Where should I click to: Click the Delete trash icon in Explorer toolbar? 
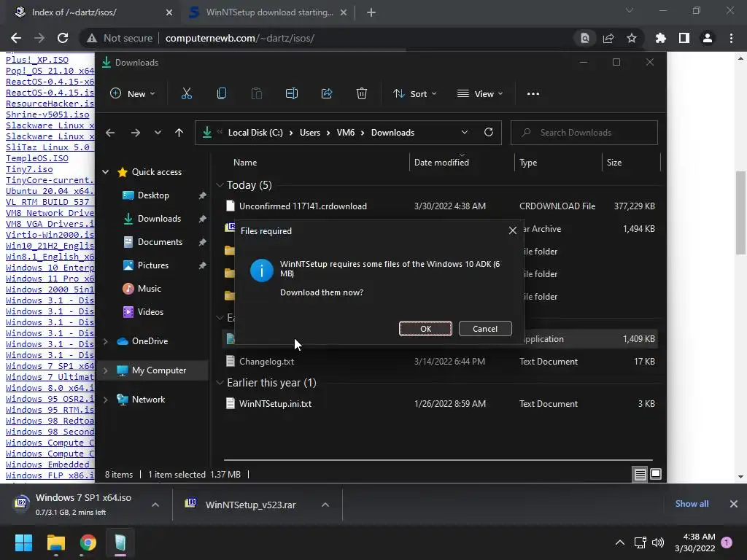(x=362, y=94)
